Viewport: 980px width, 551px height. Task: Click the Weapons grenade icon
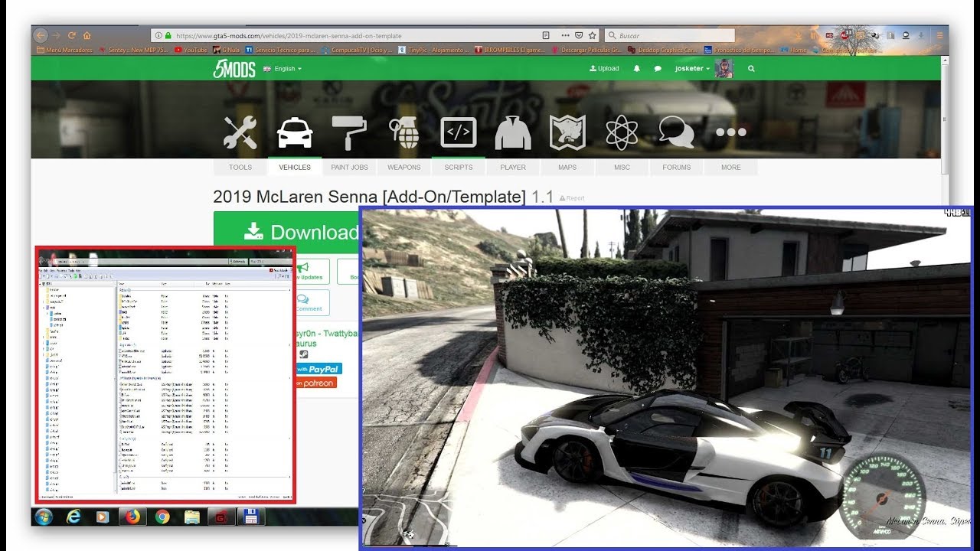click(403, 133)
